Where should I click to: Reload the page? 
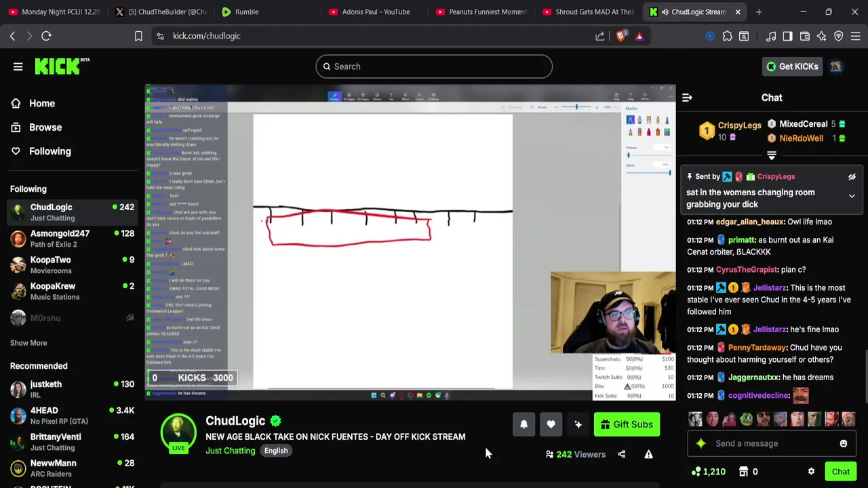click(x=46, y=36)
